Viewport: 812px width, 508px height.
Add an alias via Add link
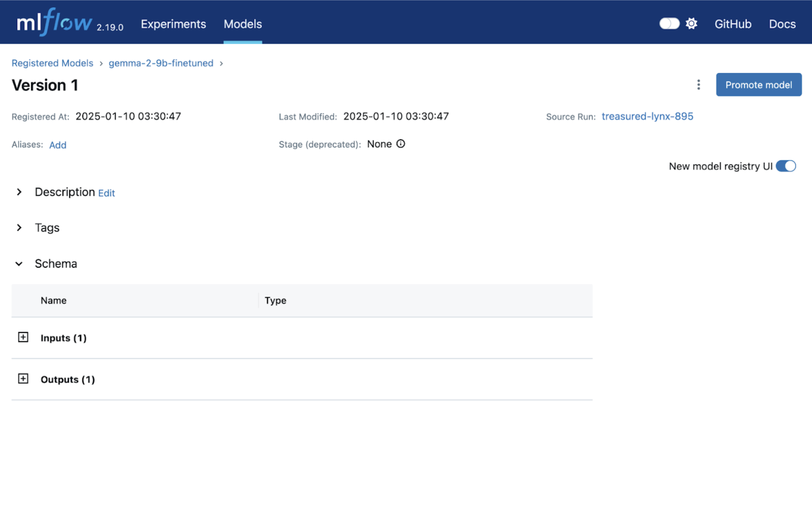click(x=58, y=145)
